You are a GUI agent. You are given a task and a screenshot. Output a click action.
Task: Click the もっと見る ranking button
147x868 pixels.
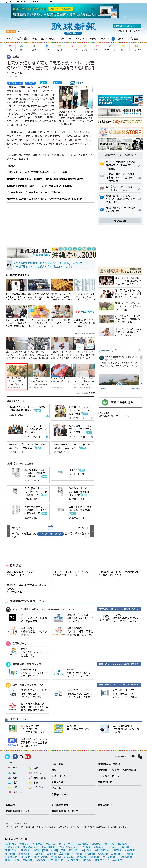[x=120, y=221]
